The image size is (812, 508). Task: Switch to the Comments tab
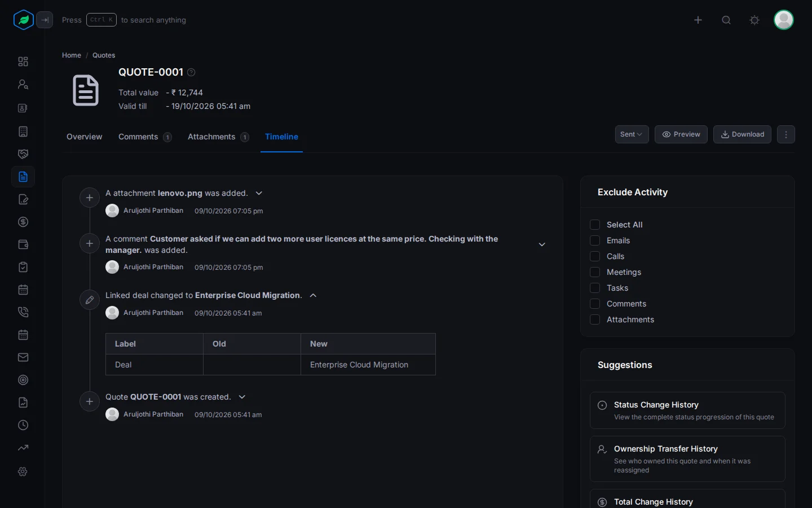145,137
